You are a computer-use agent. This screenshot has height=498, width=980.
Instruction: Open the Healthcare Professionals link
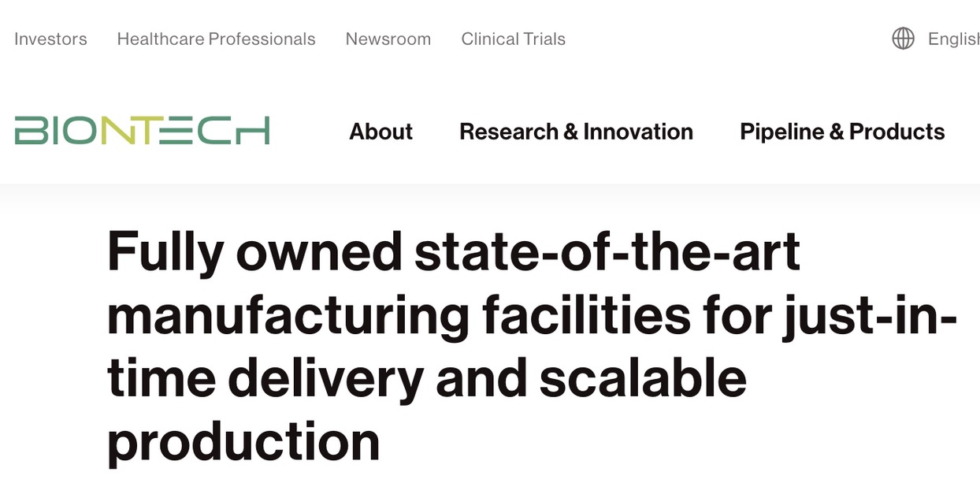216,39
